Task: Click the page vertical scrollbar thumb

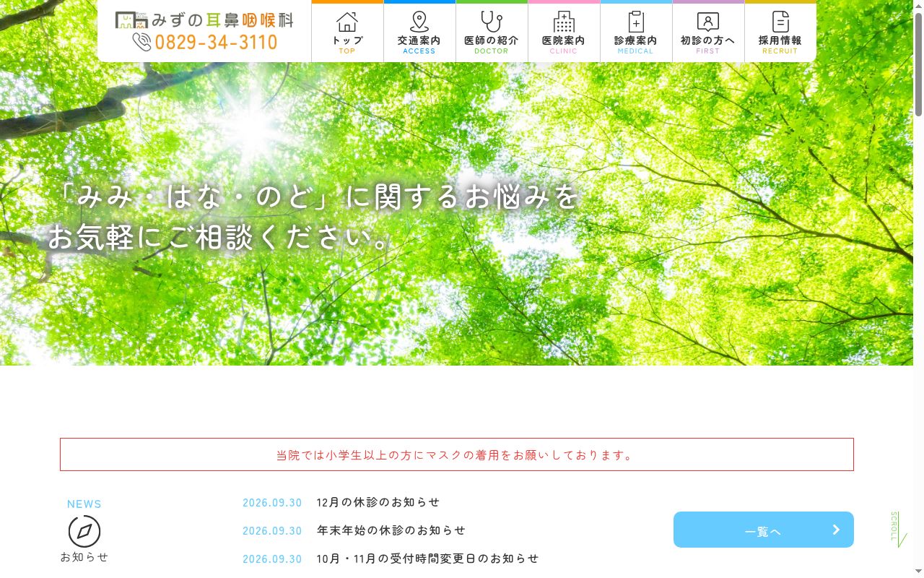Action: pos(918,64)
